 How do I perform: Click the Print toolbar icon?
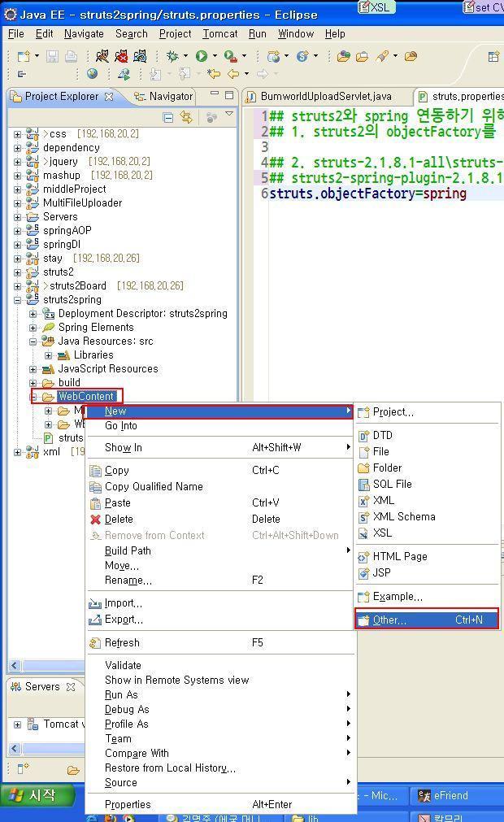point(71,56)
